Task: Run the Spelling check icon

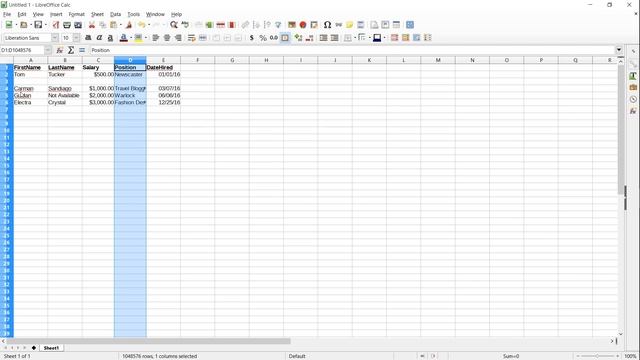Action: pyautogui.click(x=185, y=25)
